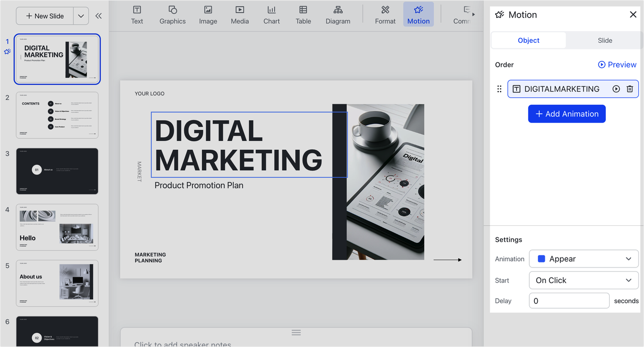Play the DIGITALMARKETING animation

point(616,89)
